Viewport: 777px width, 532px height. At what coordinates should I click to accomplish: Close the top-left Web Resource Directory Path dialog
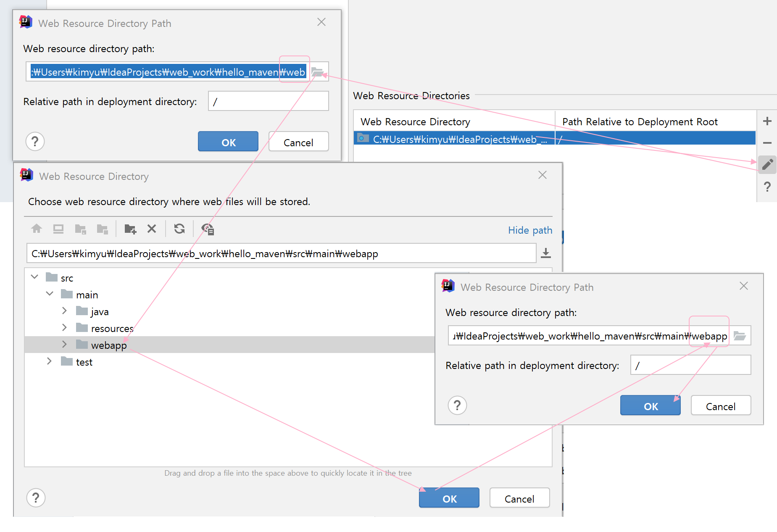click(321, 22)
